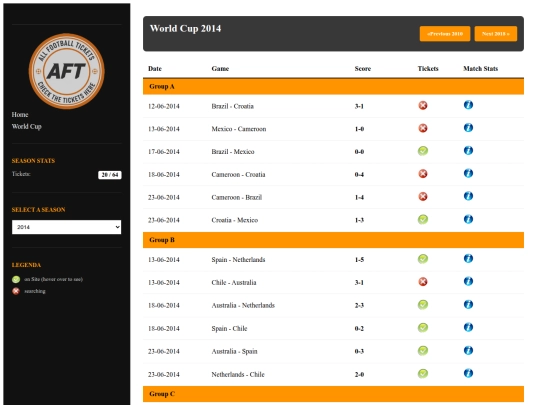Go to Next 2018 World Cup
The height and width of the screenshot is (405, 540).
click(x=496, y=34)
